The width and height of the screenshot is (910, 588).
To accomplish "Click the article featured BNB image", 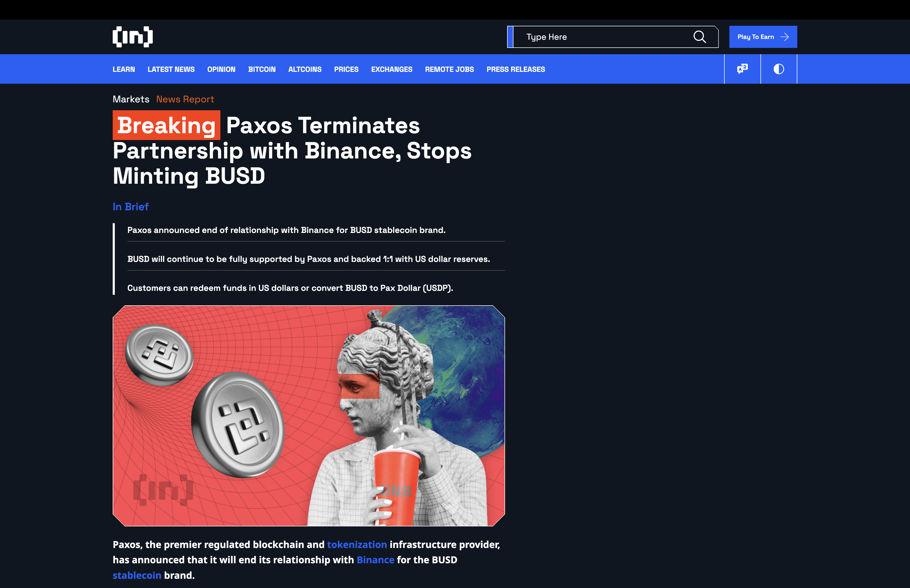I will (309, 415).
